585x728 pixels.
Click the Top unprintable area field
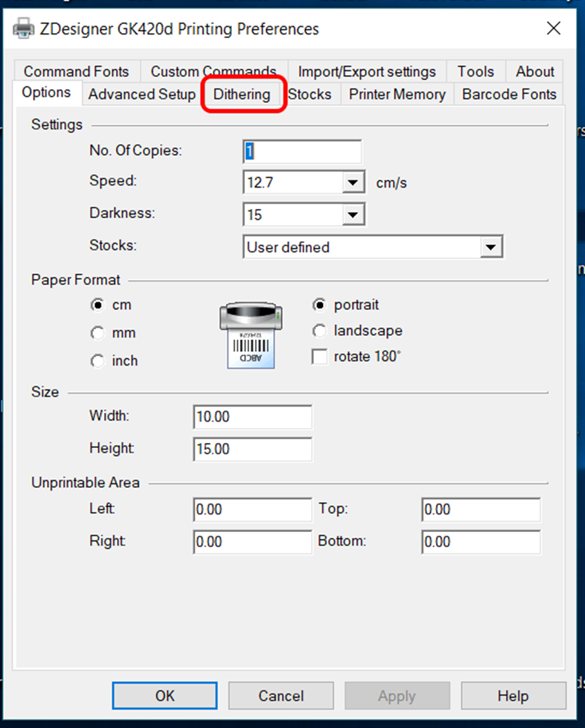point(481,510)
